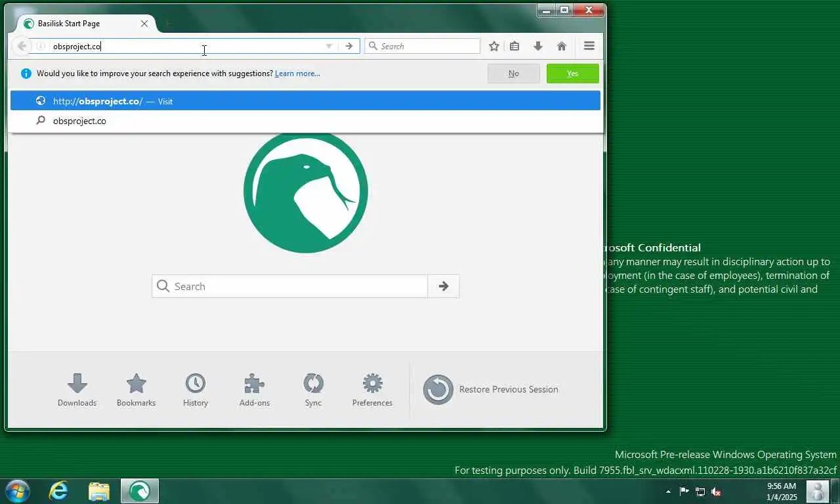Open a new tab with plus button
Viewport: 840px width, 504px height.
tap(168, 24)
